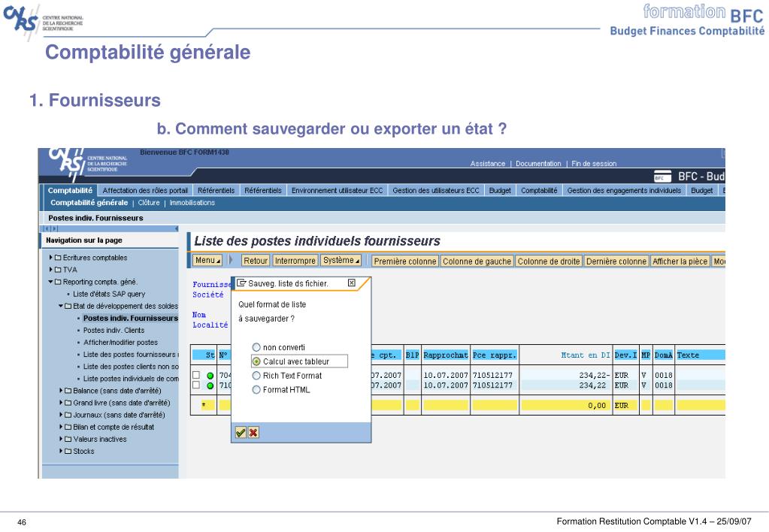769x532 pixels.
Task: Open Environnement utilisateur ECC tab
Action: 337,191
